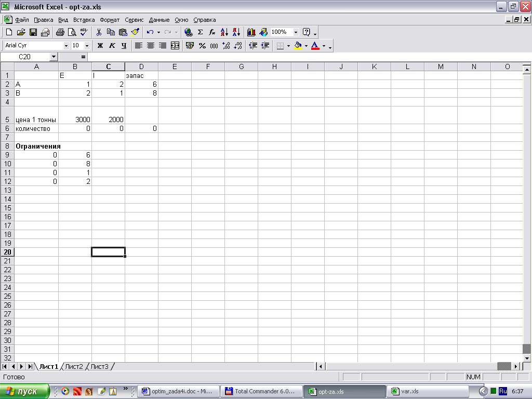
Task: Apply Currency style icon
Action: pos(190,46)
